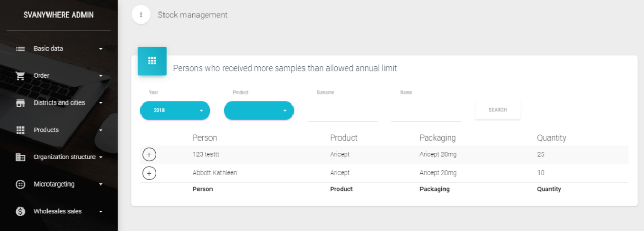Open the Wholesales sales sidebar menu
This screenshot has height=231, width=644.
tap(58, 212)
